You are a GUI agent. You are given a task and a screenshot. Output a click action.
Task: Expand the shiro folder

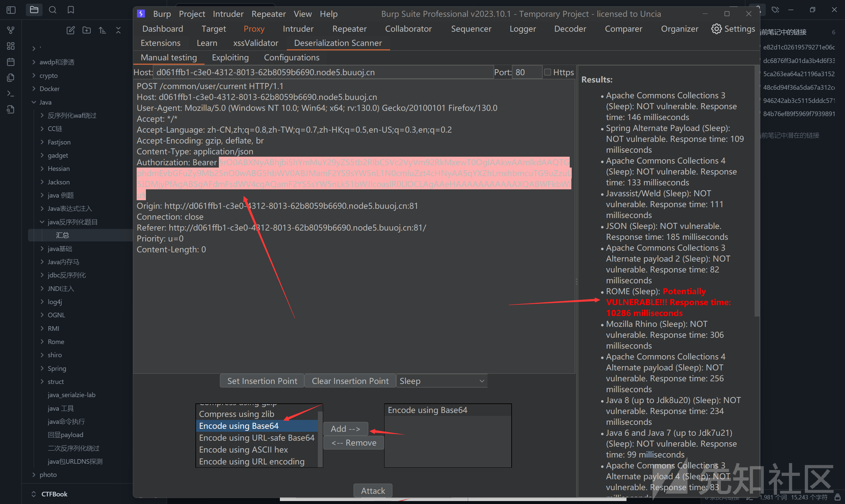coord(42,355)
